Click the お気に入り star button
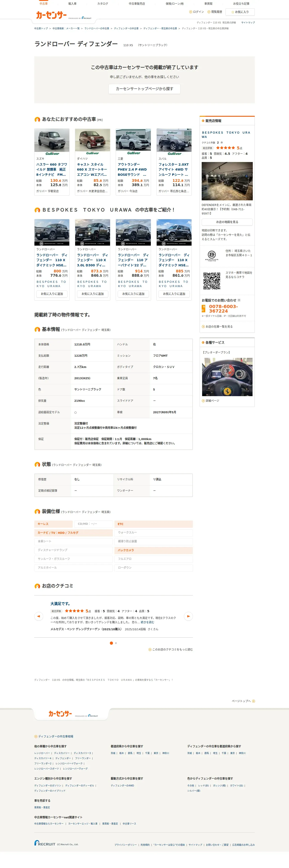This screenshot has height=868, width=289. (x=240, y=12)
